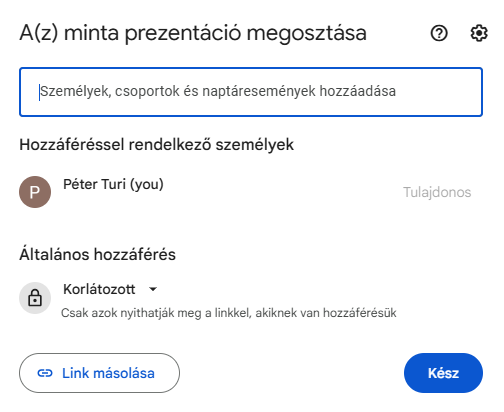Confirm with the blue Kész button
504x412 pixels.
click(x=443, y=373)
